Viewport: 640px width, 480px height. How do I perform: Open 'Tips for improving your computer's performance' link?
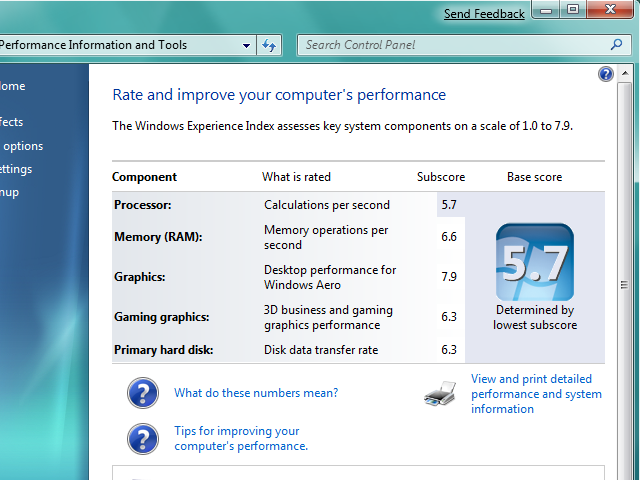pyautogui.click(x=241, y=438)
